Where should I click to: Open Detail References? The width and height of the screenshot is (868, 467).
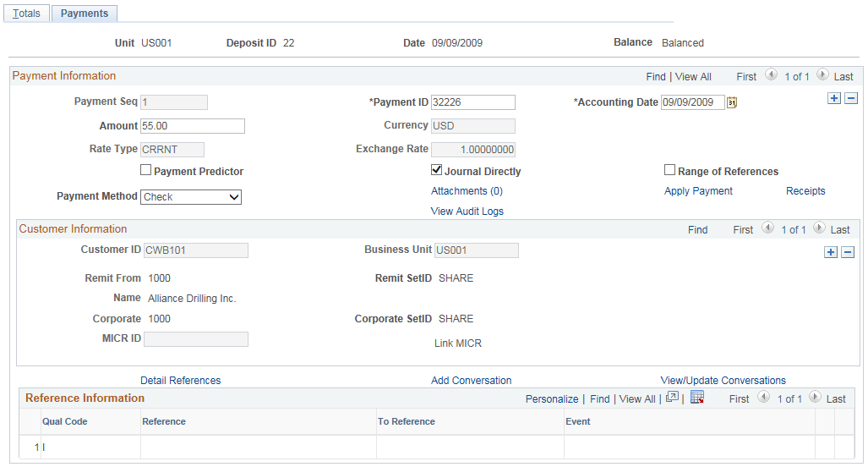tap(181, 381)
